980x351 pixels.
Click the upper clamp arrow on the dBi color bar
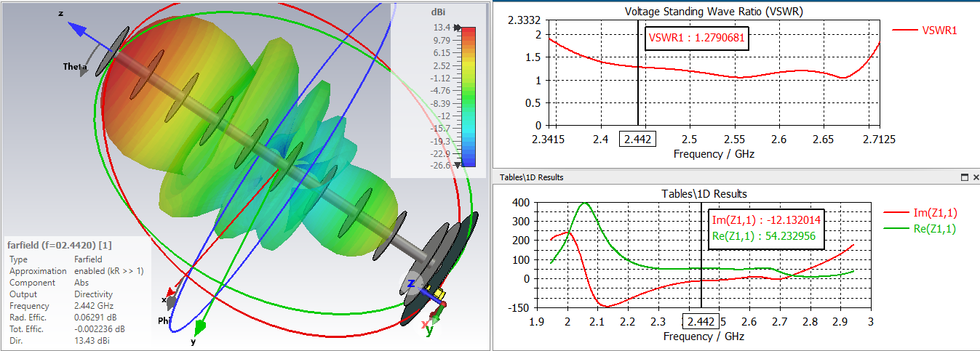coord(458,27)
